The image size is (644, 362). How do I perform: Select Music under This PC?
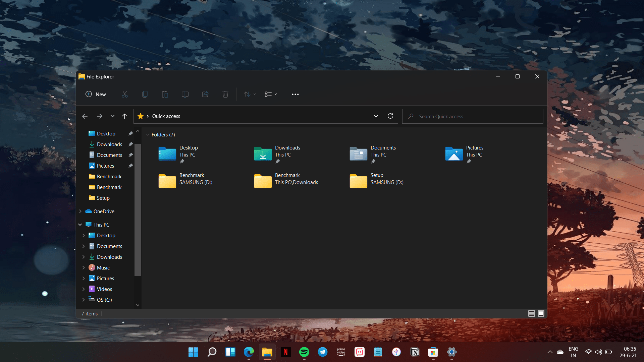[x=103, y=268]
